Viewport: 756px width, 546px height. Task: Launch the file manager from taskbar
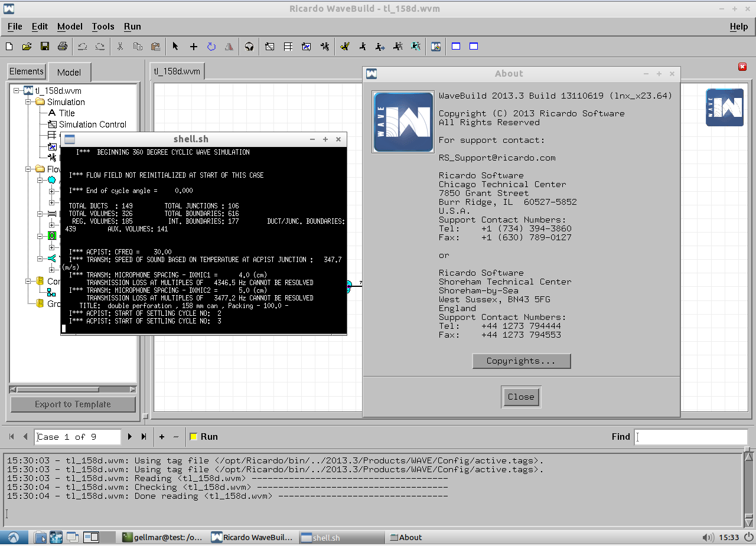[40, 537]
